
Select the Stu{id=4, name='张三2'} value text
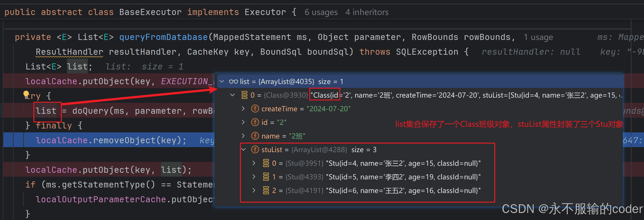pos(403,163)
